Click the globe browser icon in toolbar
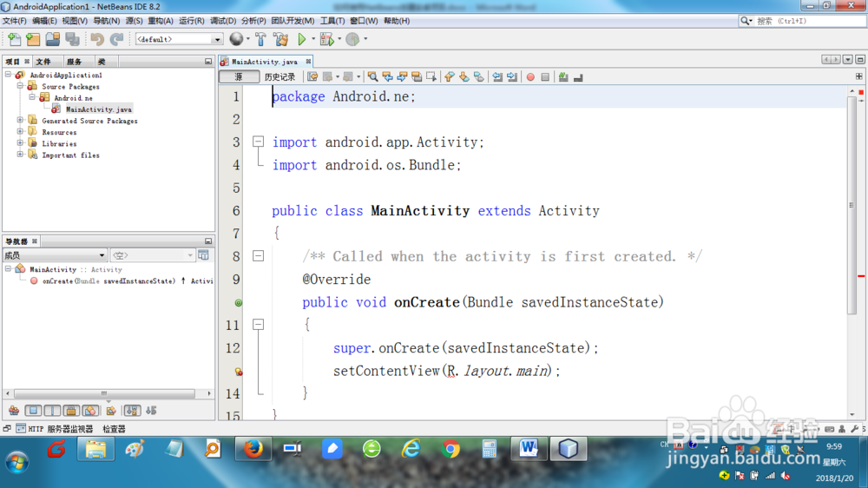 (236, 39)
